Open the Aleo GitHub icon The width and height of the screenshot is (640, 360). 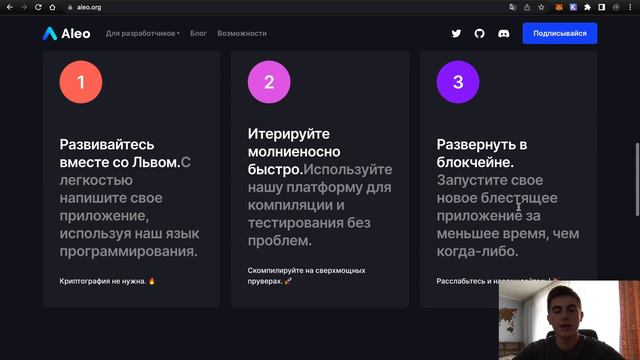coord(480,33)
